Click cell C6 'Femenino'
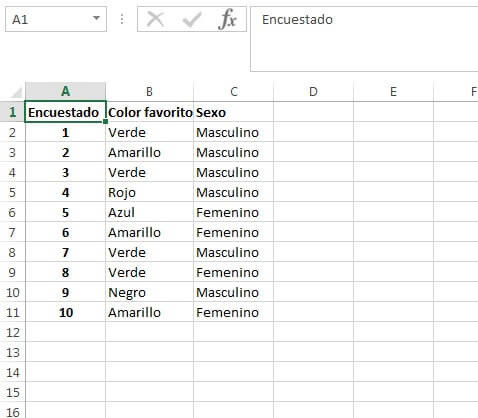The width and height of the screenshot is (478, 418). click(233, 212)
